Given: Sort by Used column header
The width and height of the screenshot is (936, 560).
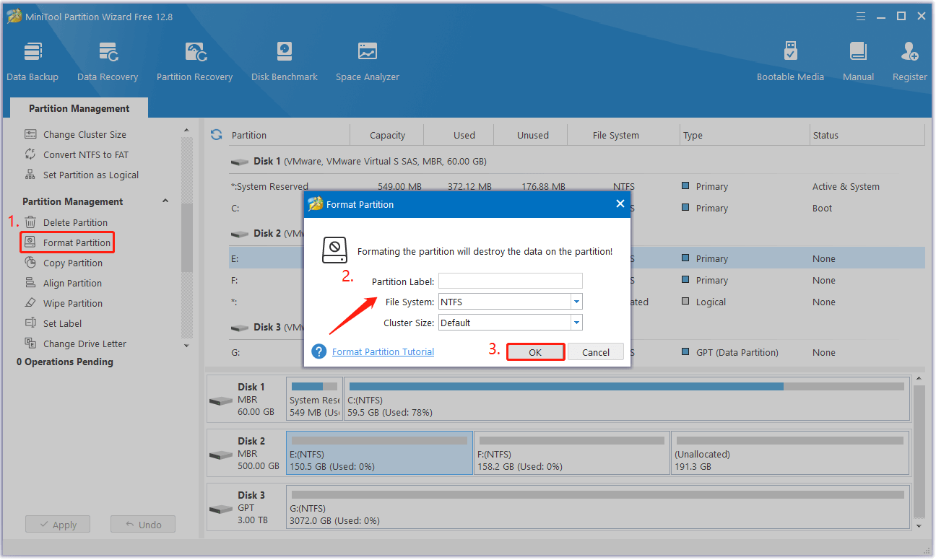Looking at the screenshot, I should point(464,135).
